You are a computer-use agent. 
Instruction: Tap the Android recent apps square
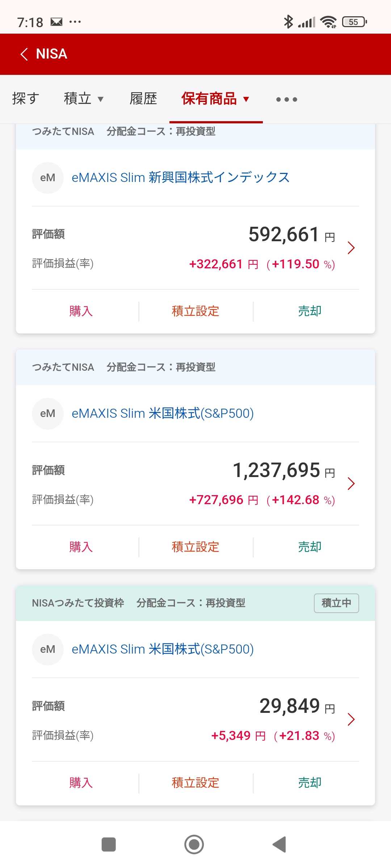[109, 844]
